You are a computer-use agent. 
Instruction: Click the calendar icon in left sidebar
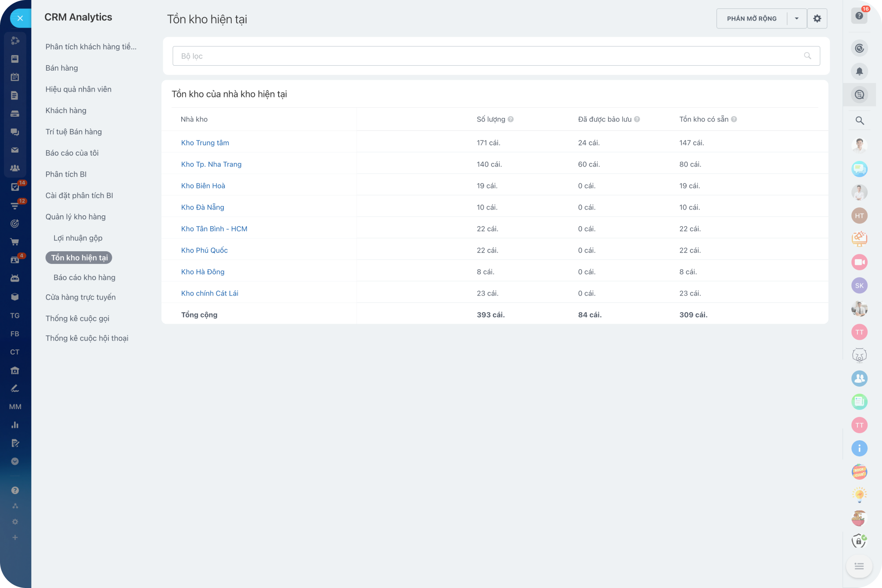pos(14,77)
